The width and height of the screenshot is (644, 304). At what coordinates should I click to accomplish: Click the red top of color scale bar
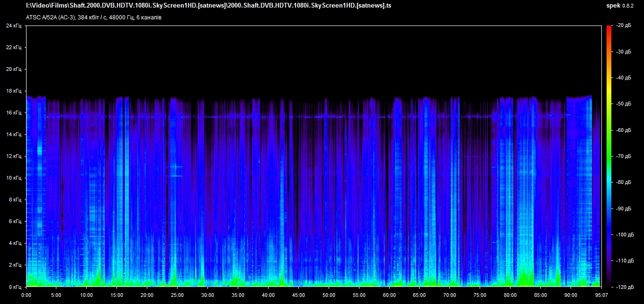coord(608,27)
